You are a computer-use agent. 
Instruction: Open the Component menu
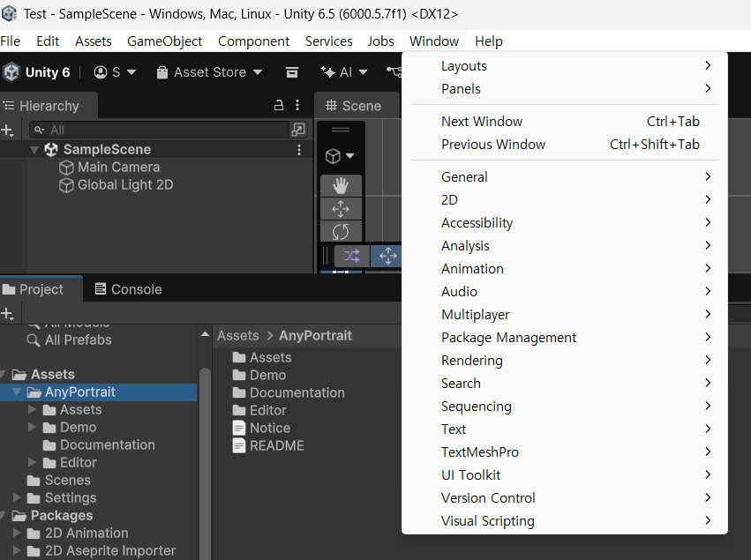[253, 41]
